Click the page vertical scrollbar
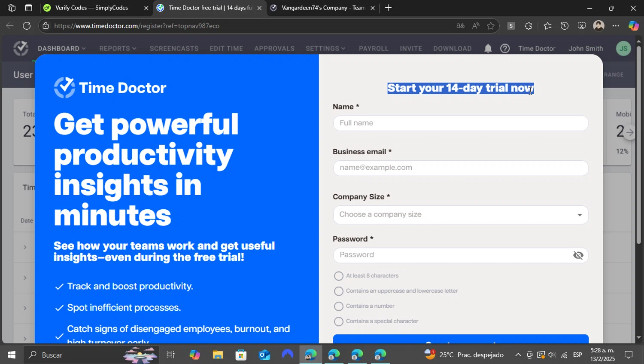 click(x=638, y=145)
